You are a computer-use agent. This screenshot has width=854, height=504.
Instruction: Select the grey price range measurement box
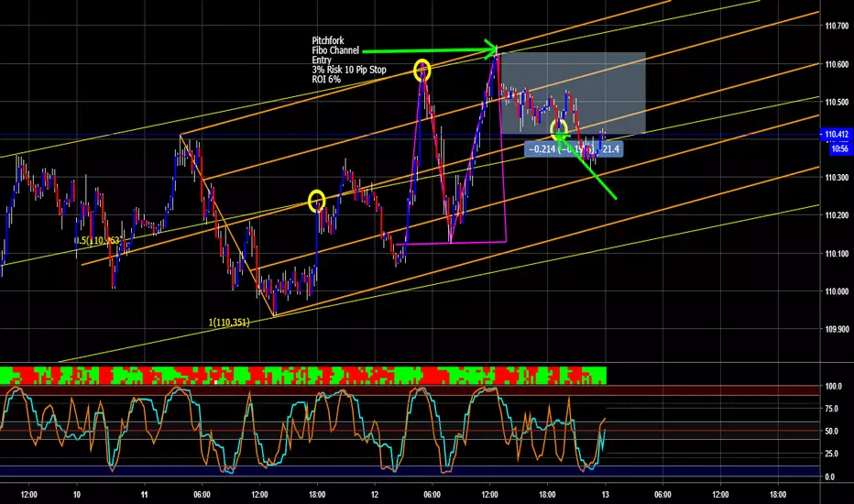point(573,93)
